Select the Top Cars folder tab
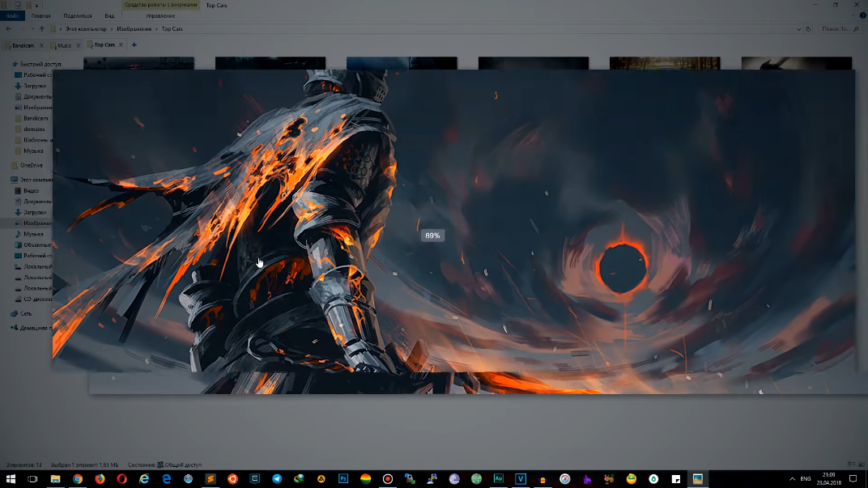Image resolution: width=868 pixels, height=488 pixels. click(104, 45)
